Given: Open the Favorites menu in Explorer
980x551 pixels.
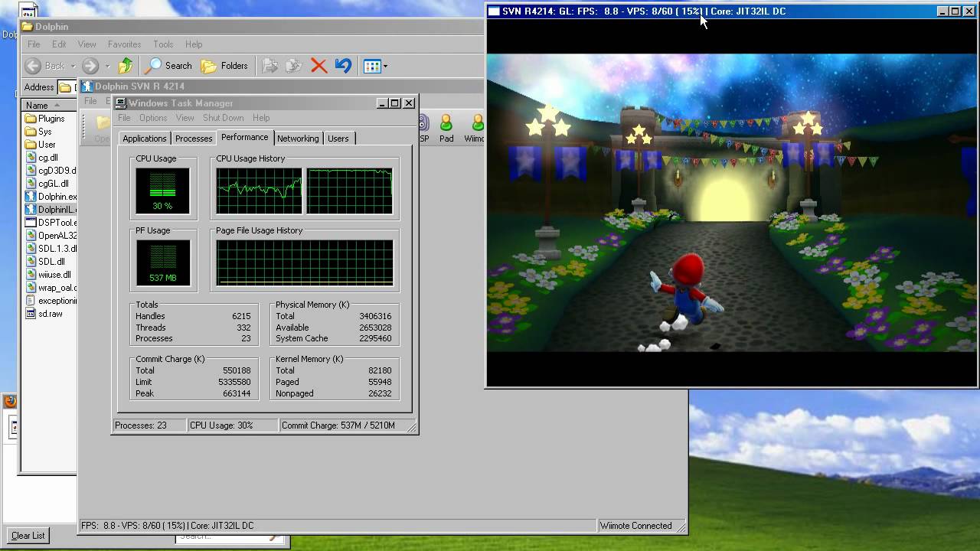Looking at the screenshot, I should click(124, 44).
